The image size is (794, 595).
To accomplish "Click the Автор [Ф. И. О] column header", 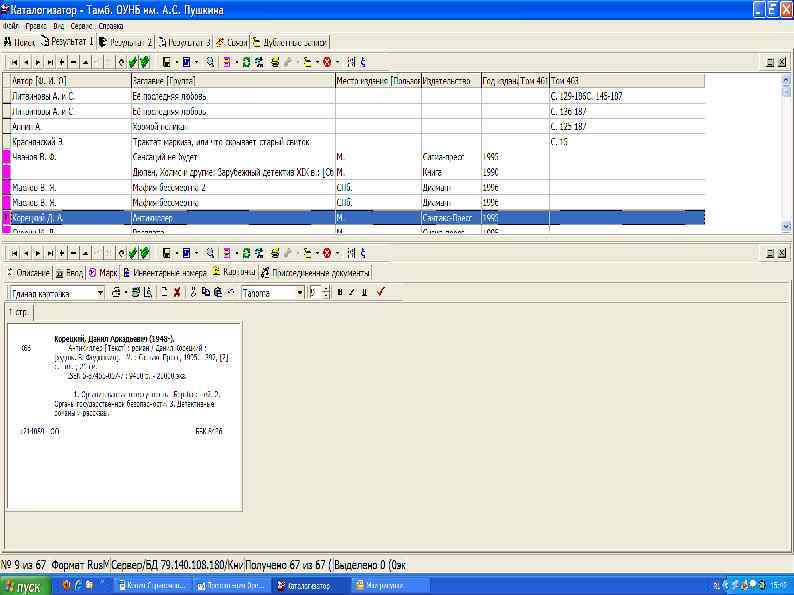I will [70, 81].
